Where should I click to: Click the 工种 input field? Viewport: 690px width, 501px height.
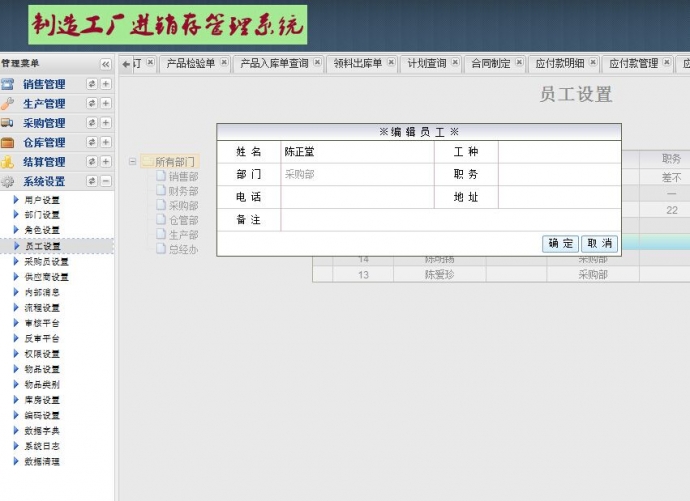click(559, 152)
